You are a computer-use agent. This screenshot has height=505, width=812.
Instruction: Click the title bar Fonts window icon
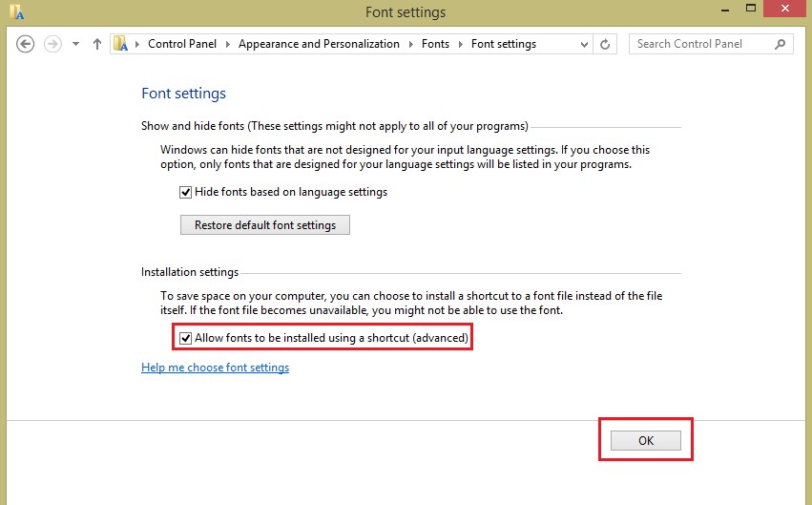tap(15, 12)
